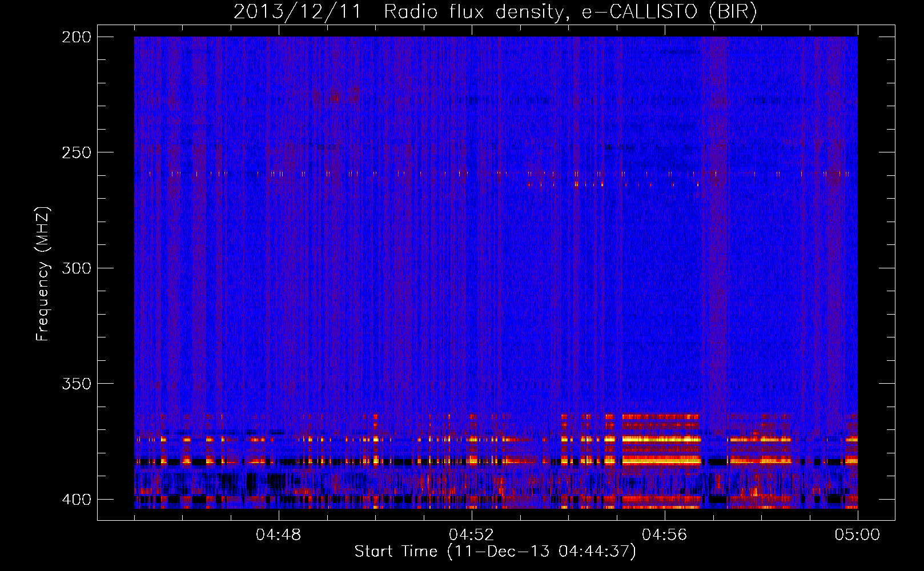Click the 350 frequency tick label
924x571 pixels.
click(76, 383)
